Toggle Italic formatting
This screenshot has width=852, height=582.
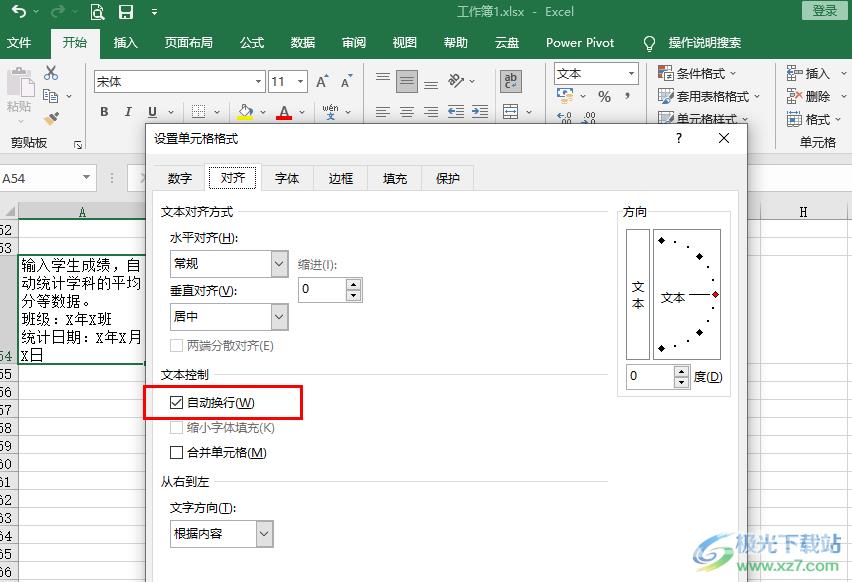click(x=128, y=112)
